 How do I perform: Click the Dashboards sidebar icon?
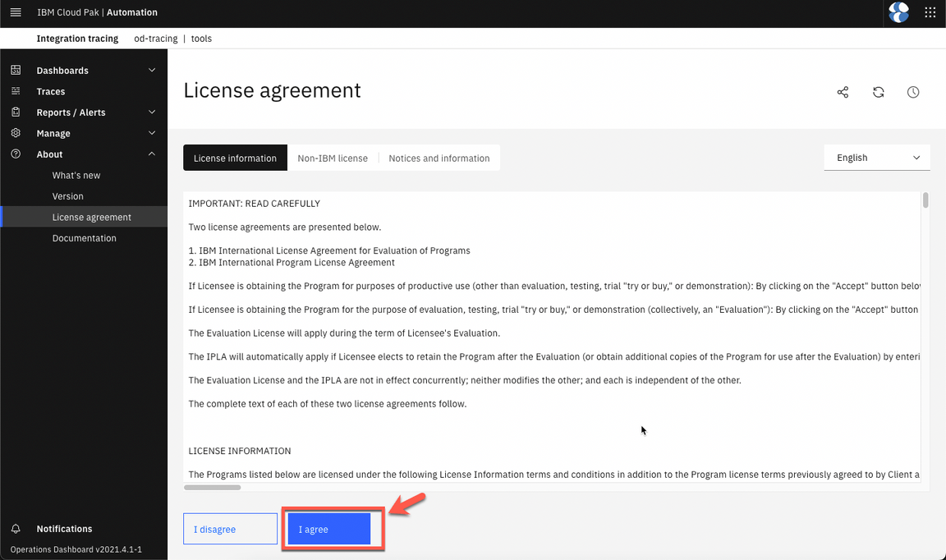(16, 71)
